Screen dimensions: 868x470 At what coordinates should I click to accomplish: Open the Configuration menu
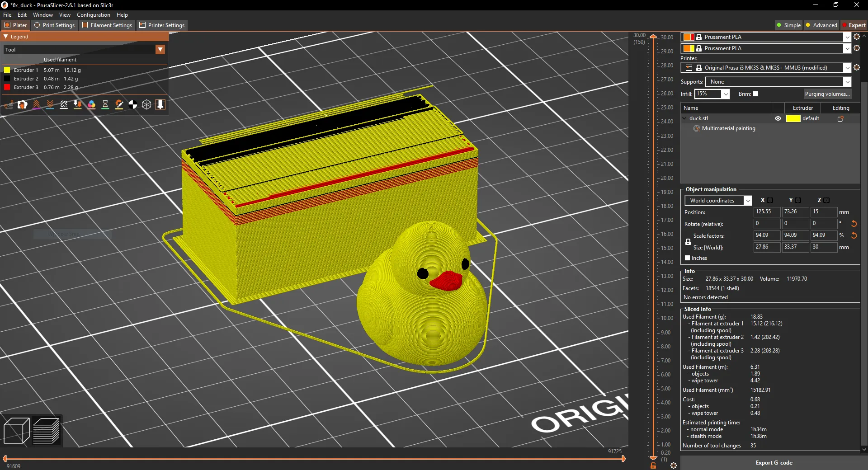(x=93, y=15)
